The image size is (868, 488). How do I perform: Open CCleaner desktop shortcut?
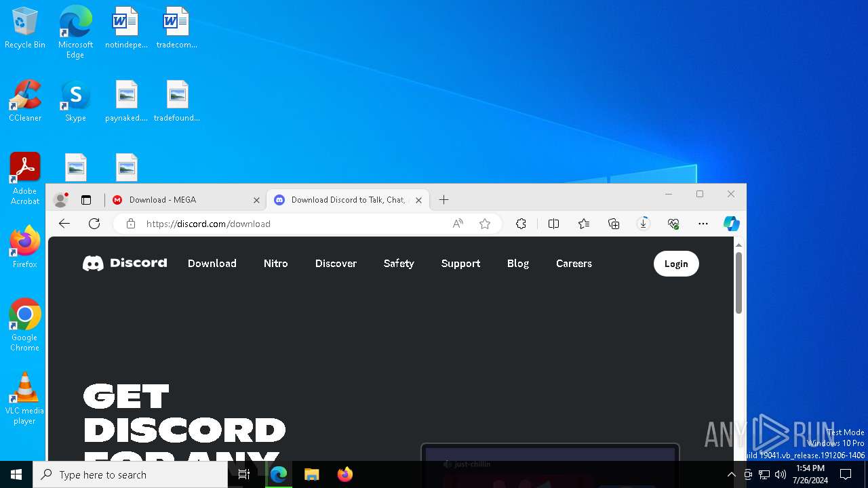point(25,102)
